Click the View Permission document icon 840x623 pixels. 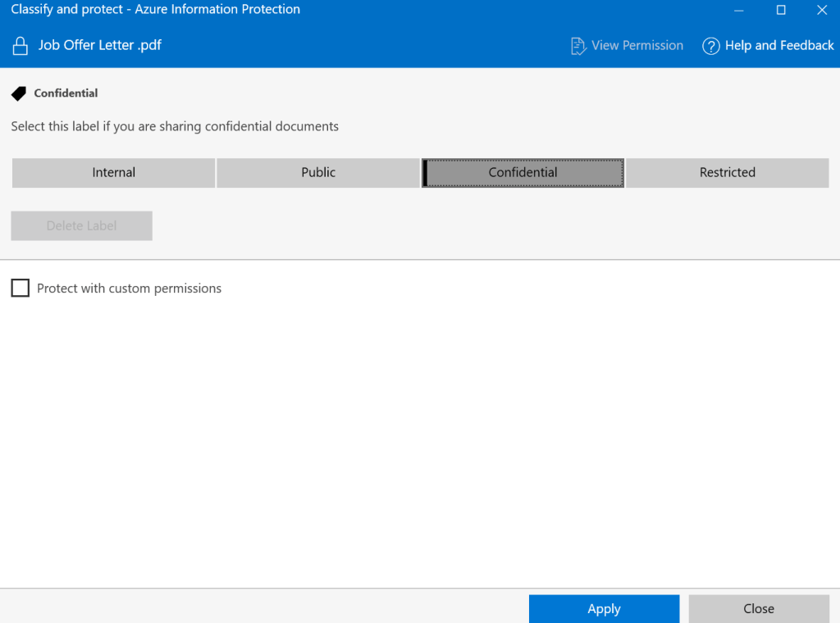click(578, 46)
